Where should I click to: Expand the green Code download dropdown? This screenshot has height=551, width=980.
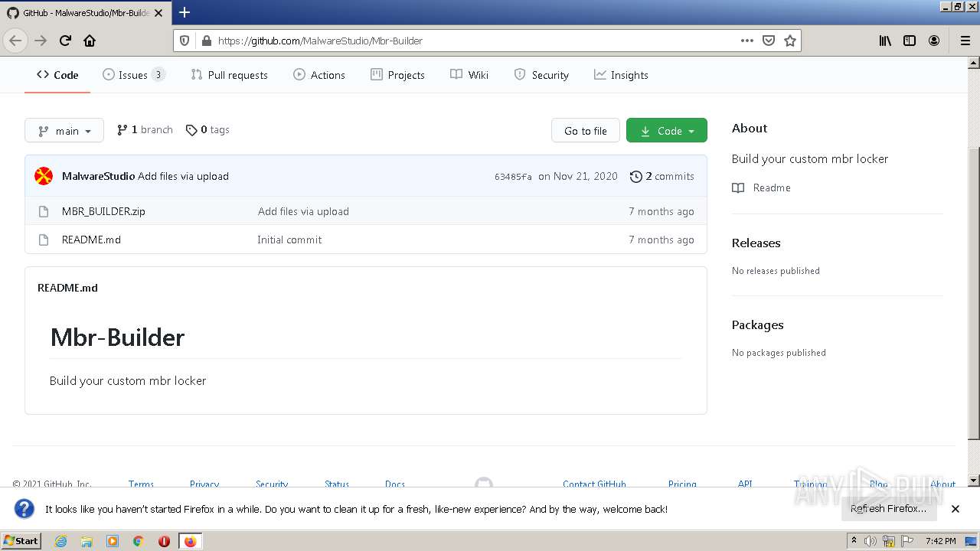pos(667,131)
